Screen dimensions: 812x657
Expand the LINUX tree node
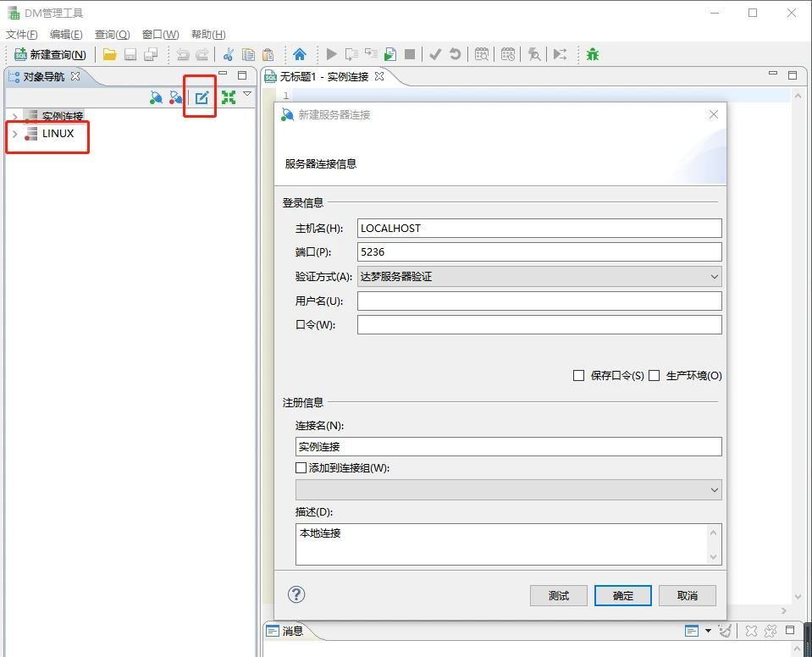coord(14,134)
